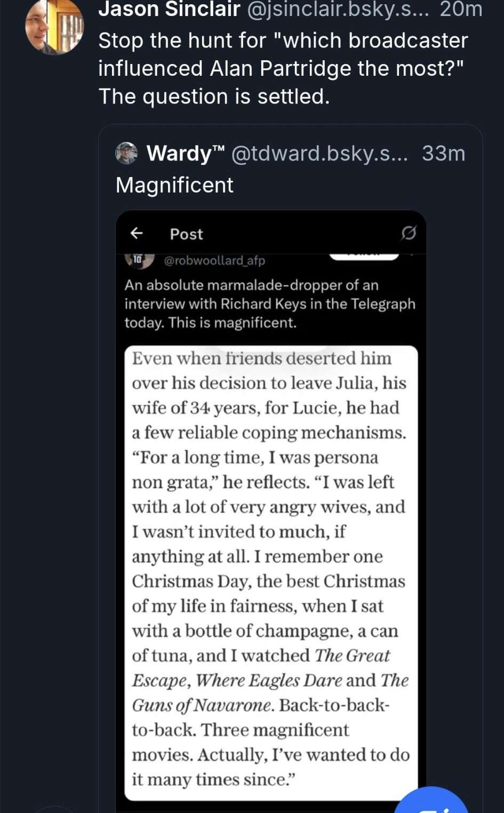Tap the blue compose post button

(x=431, y=800)
